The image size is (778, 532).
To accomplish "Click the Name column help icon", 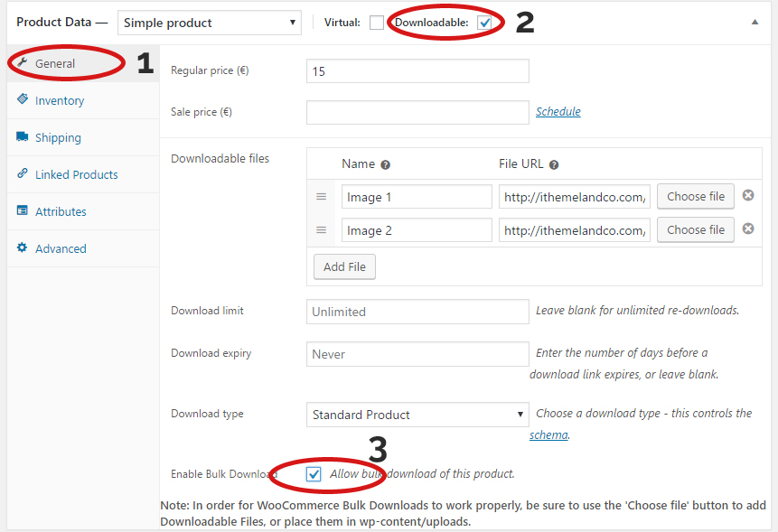I will 385,165.
